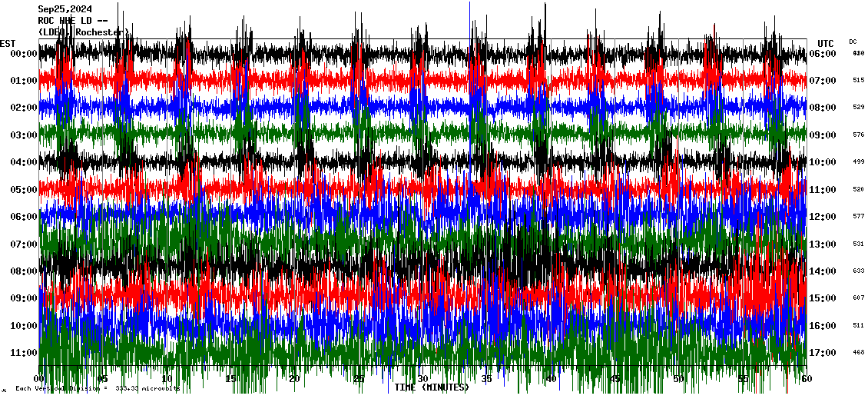This screenshot has height=399, width=868.
Task: Click the (LDEO) Rochester title text
Action: click(83, 32)
